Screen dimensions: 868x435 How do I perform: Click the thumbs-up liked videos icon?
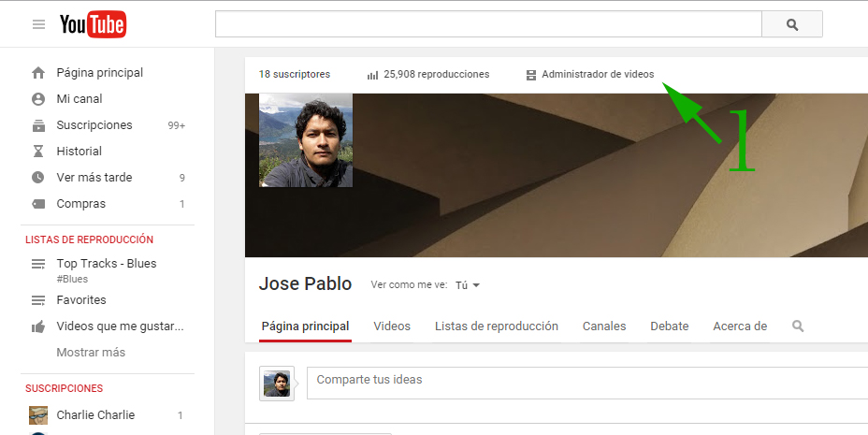38,326
